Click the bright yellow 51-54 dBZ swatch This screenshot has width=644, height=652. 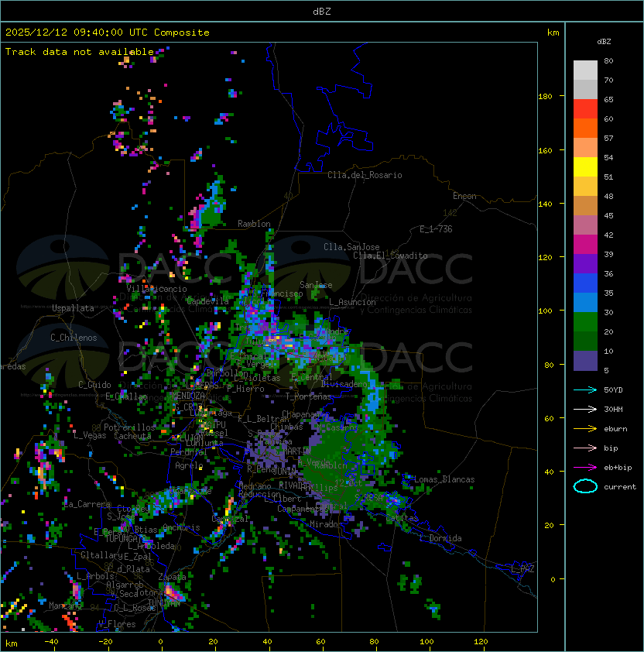pos(585,166)
